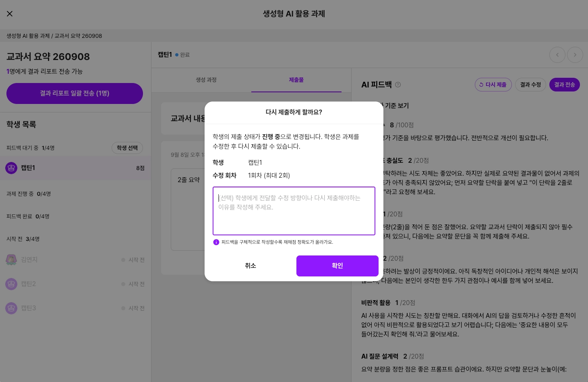
Task: Select student 김연지 in the list
Action: 75,260
